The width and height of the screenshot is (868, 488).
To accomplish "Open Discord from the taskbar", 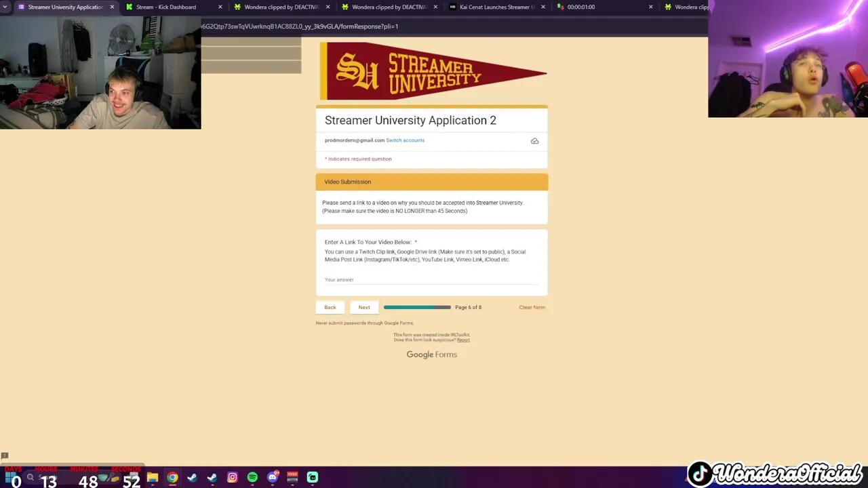I will [x=273, y=477].
